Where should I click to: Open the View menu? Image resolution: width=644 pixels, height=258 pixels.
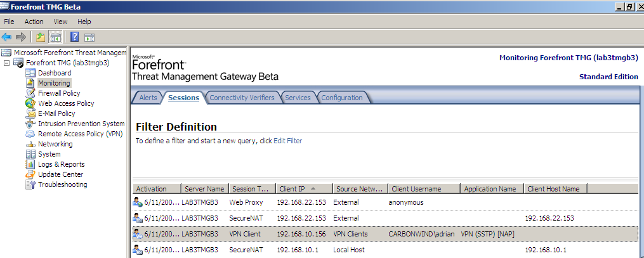tap(60, 22)
